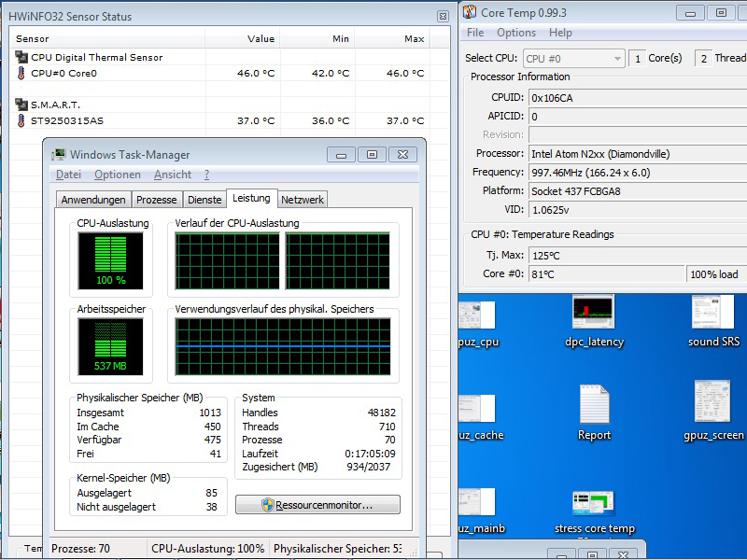Click the VID field showing 1.0625v
This screenshot has height=560, width=747.
[x=638, y=210]
